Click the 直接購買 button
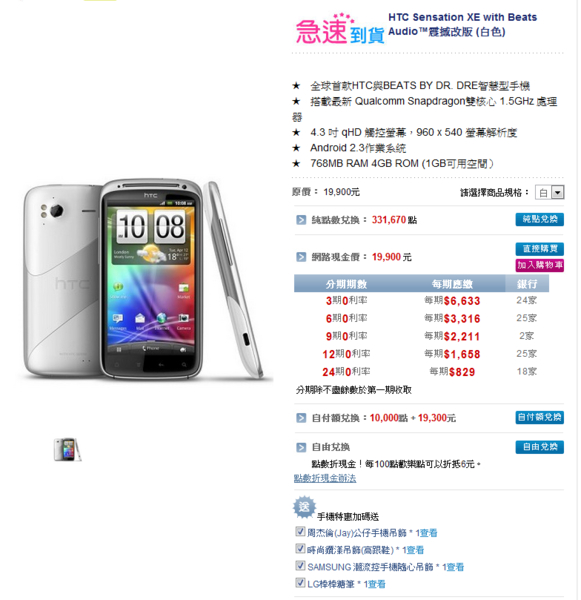 [539, 249]
